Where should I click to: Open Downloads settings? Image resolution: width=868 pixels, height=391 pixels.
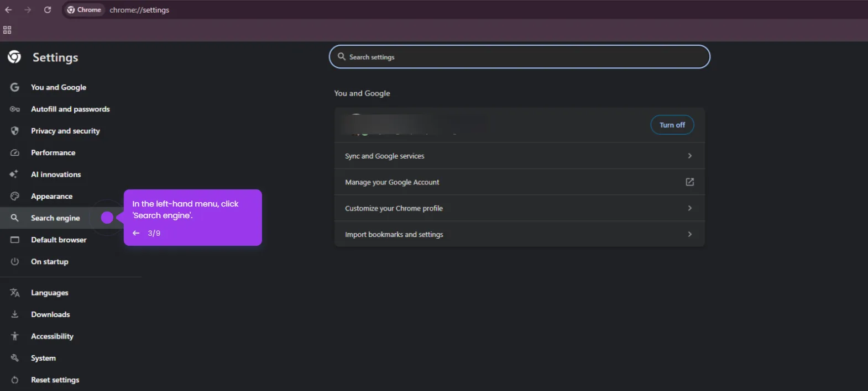(x=50, y=314)
